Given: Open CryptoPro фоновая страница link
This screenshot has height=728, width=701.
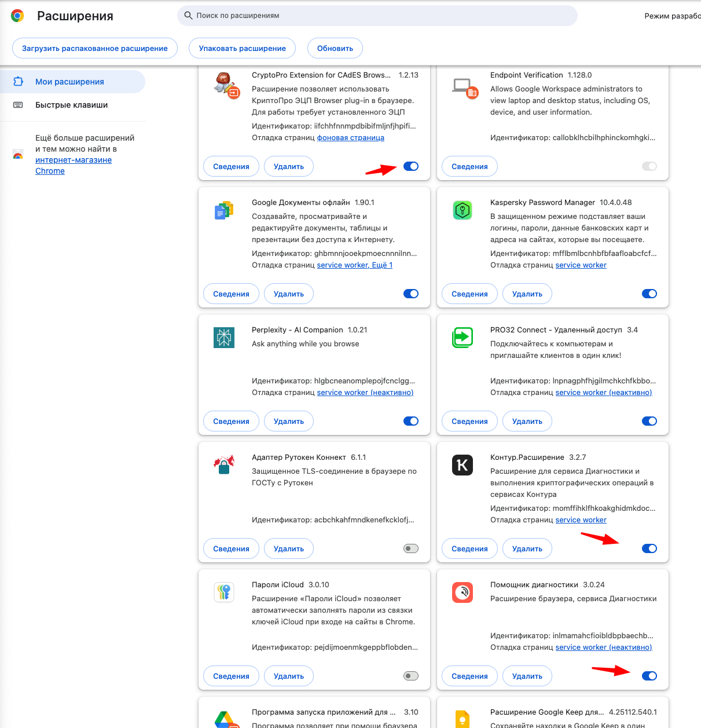Looking at the screenshot, I should pyautogui.click(x=351, y=137).
